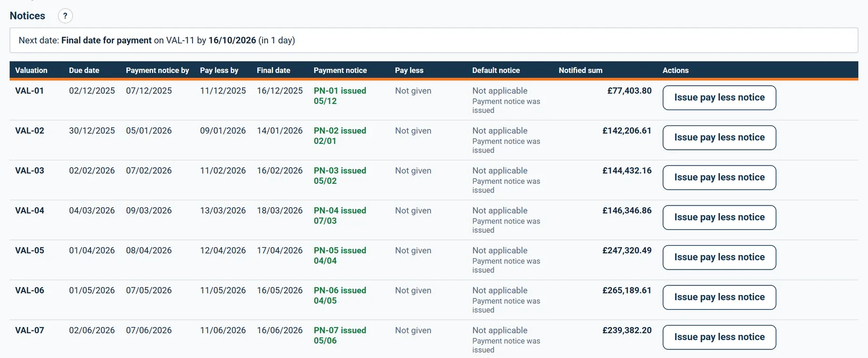Click the Payment notice by column header
Screen dimensions: 868x358
point(157,71)
